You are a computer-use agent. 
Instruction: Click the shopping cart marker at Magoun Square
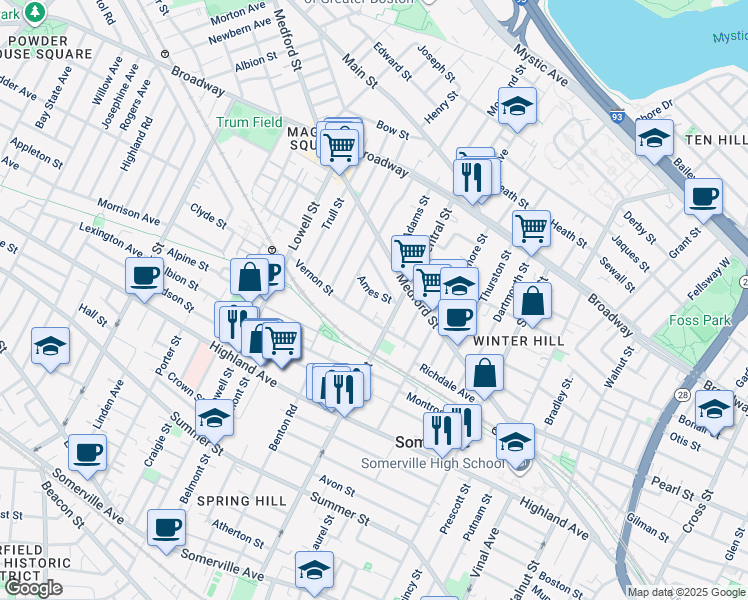[340, 147]
